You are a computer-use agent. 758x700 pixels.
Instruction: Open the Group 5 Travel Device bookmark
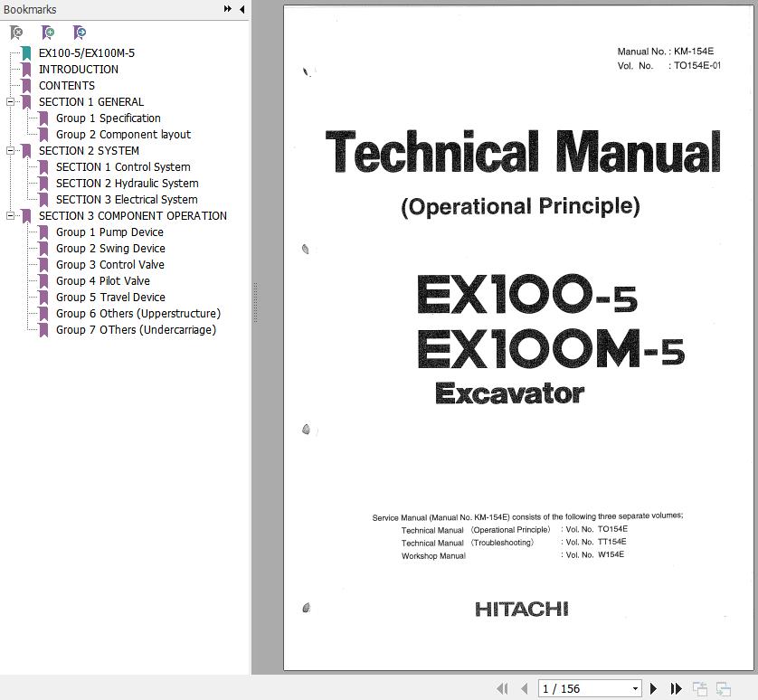[110, 298]
